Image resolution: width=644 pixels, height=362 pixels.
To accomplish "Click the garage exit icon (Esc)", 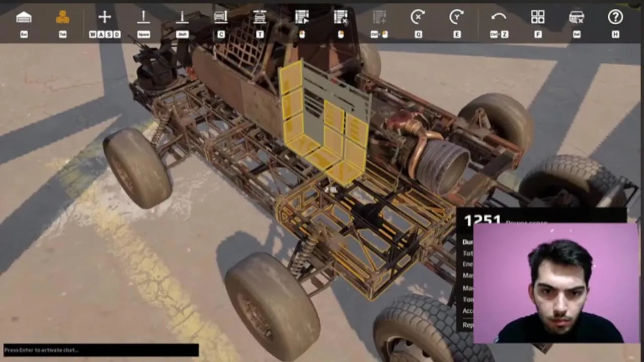I will 24,18.
